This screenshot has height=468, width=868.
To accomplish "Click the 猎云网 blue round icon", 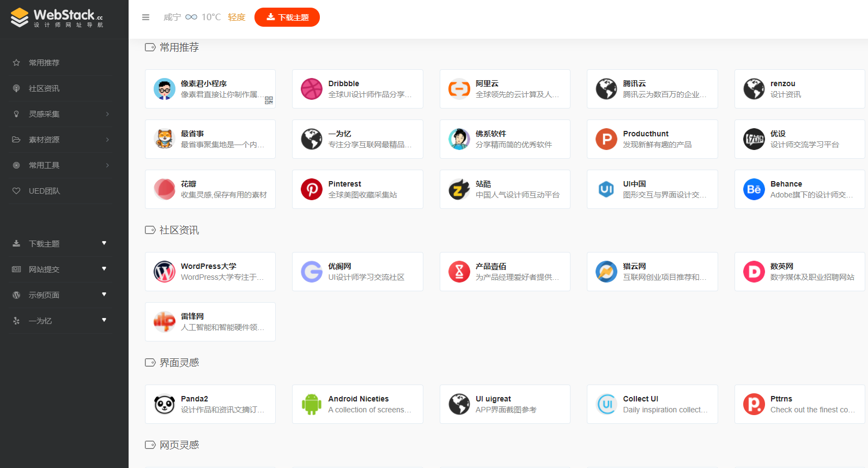I will [x=606, y=272].
